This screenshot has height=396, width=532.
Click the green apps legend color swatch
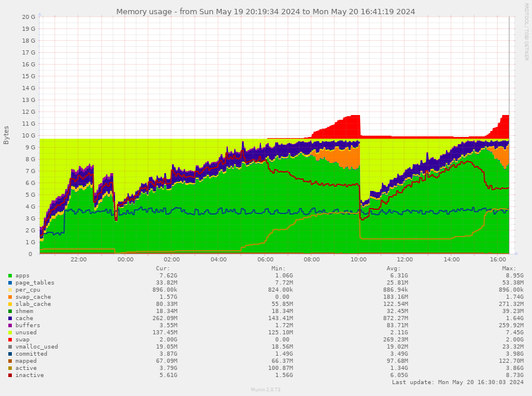point(10,276)
